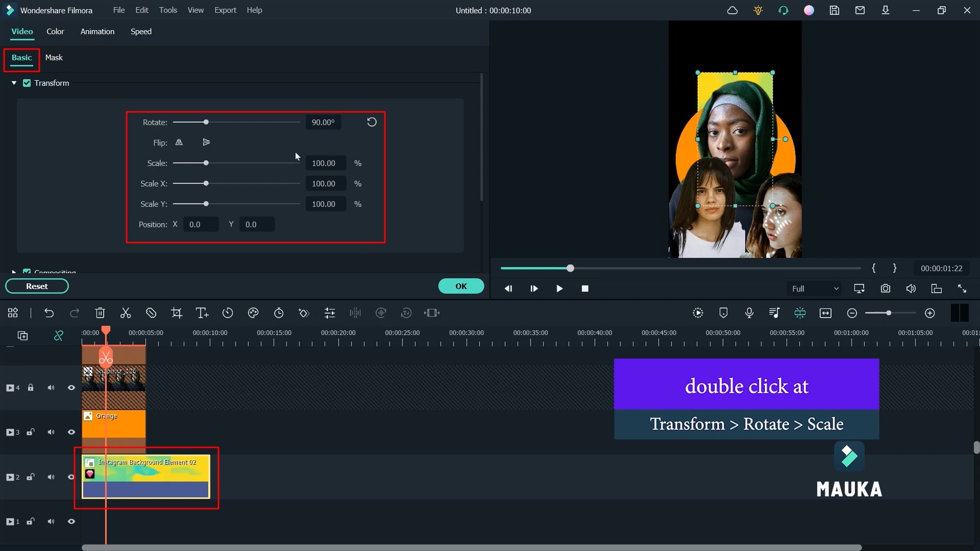Open the Full preview quality dropdown
Viewport: 980px width, 551px height.
(815, 289)
